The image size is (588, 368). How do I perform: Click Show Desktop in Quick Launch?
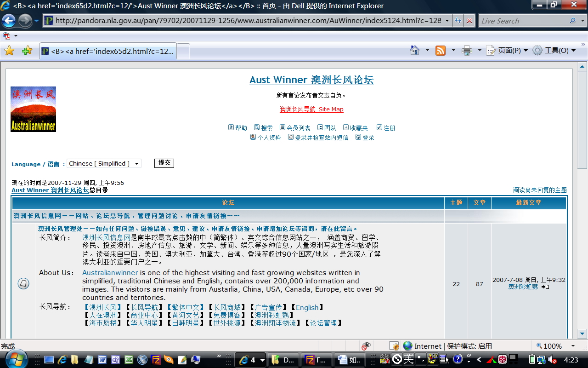49,360
